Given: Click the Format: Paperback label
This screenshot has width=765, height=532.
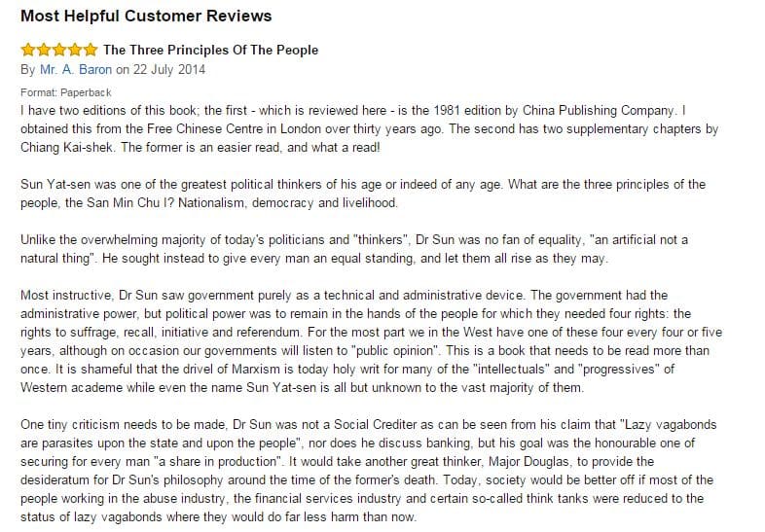Looking at the screenshot, I should click(66, 92).
